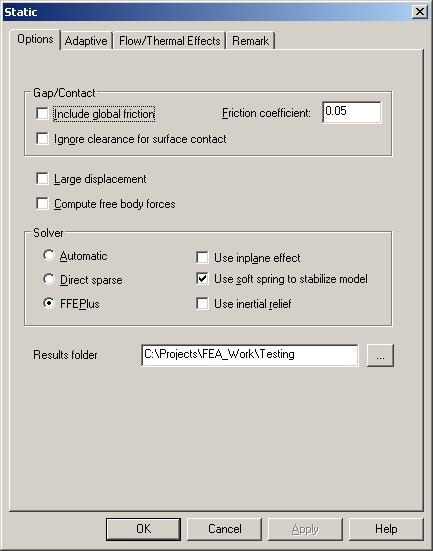The height and width of the screenshot is (551, 433).
Task: Go to the Remark tab
Action: tap(250, 41)
